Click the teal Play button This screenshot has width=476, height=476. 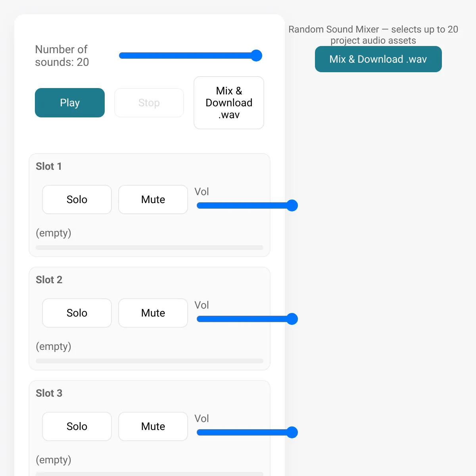click(70, 103)
